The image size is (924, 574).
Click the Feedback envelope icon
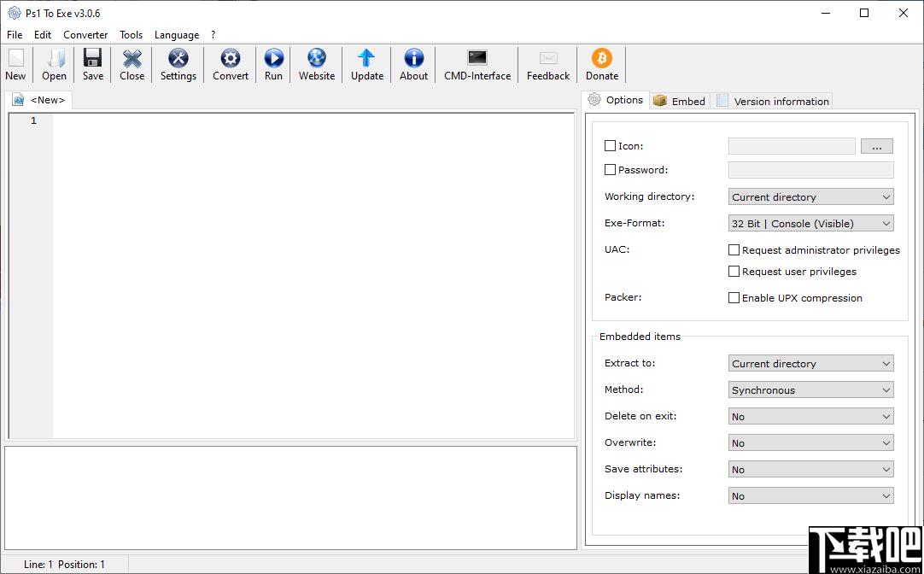click(548, 58)
